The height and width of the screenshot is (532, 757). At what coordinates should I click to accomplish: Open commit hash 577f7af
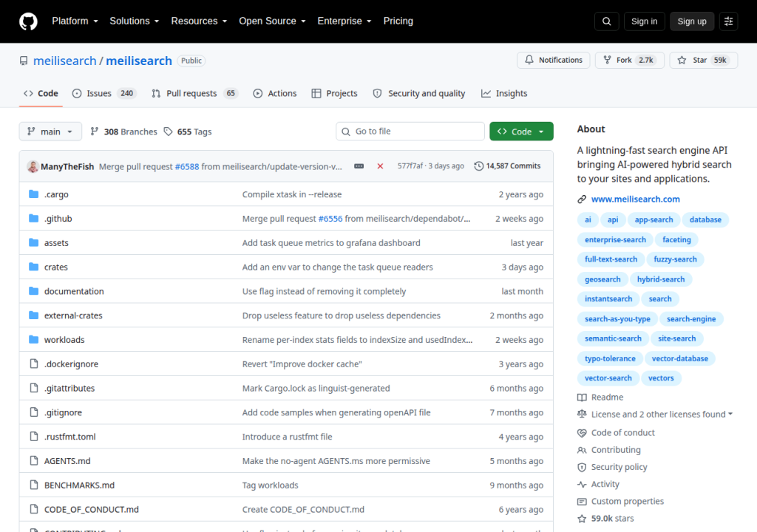[410, 166]
